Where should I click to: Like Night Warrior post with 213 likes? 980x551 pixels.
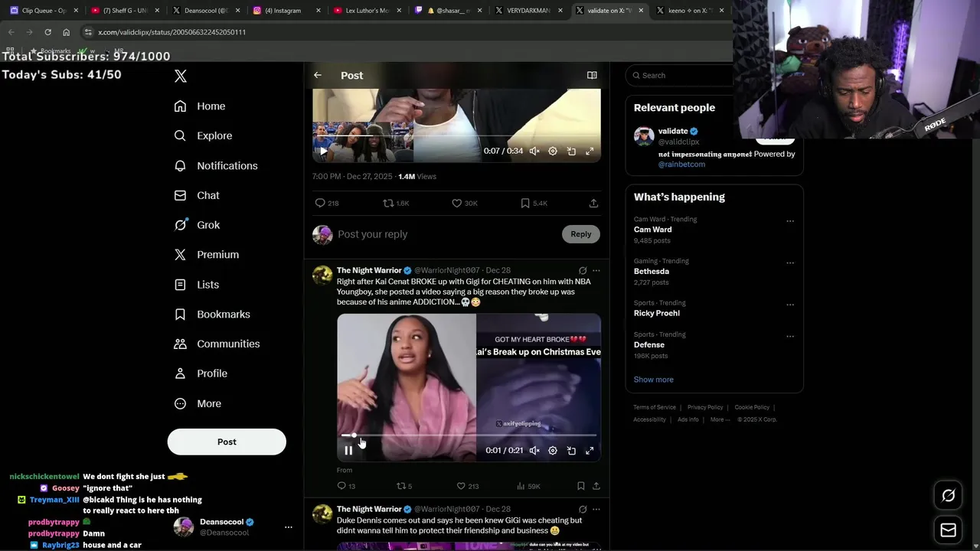pyautogui.click(x=467, y=486)
